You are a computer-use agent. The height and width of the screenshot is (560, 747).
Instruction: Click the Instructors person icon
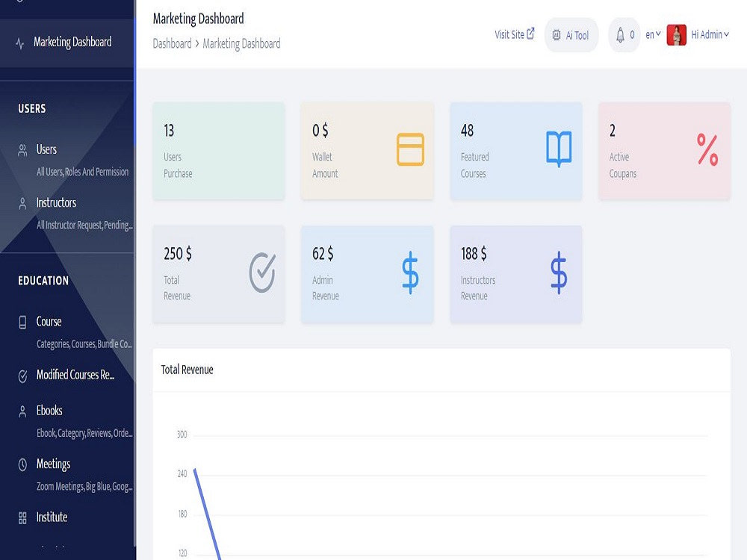click(x=22, y=204)
